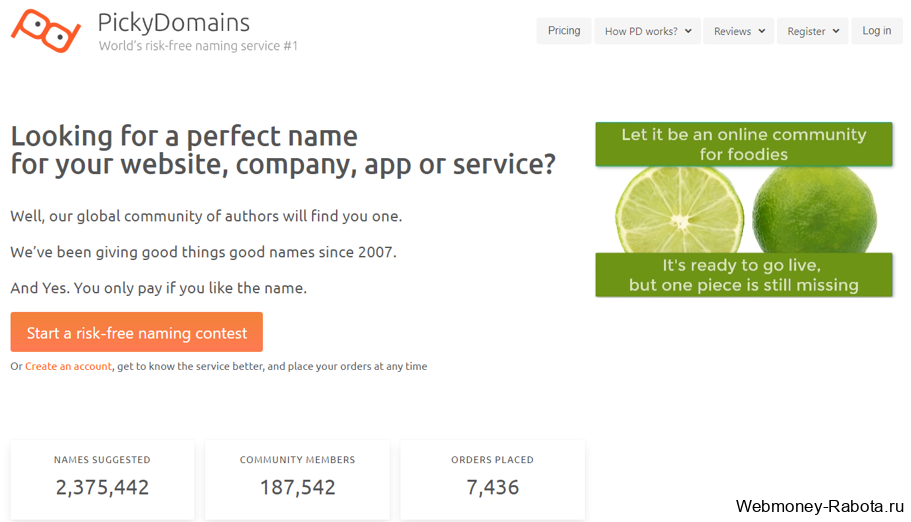Open the Register dropdown

[812, 31]
